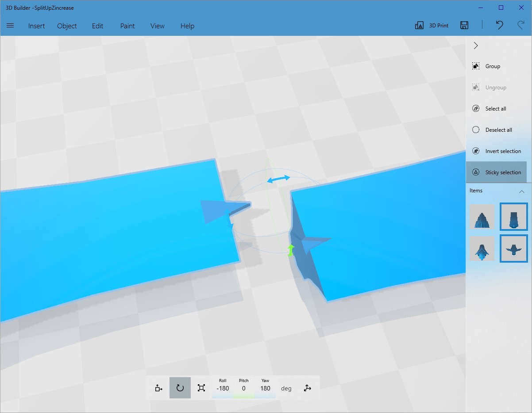
Task: Click the deg unit label
Action: (286, 388)
